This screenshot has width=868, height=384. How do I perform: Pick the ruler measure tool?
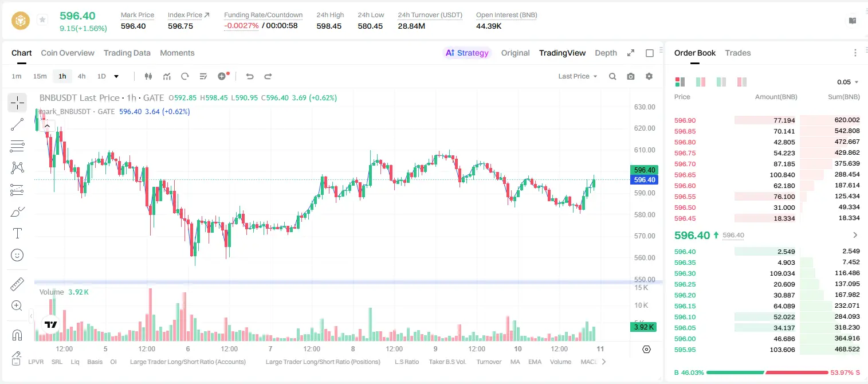[x=17, y=284]
